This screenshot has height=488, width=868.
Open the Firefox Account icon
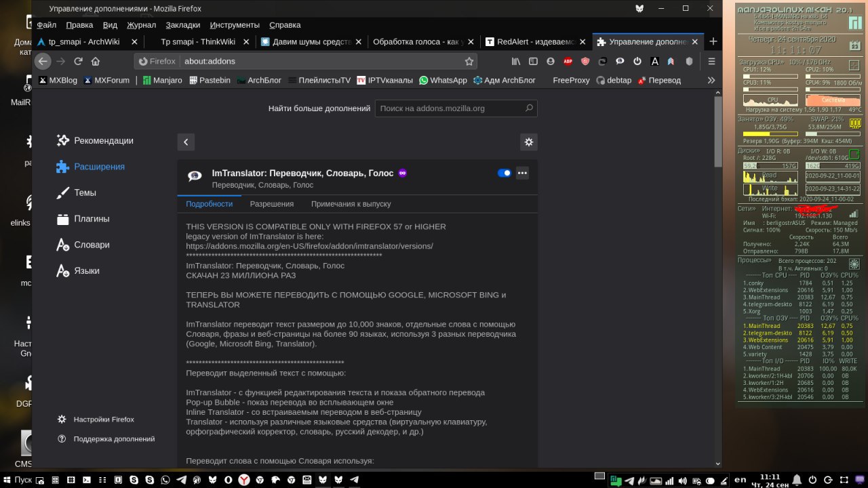click(x=550, y=61)
